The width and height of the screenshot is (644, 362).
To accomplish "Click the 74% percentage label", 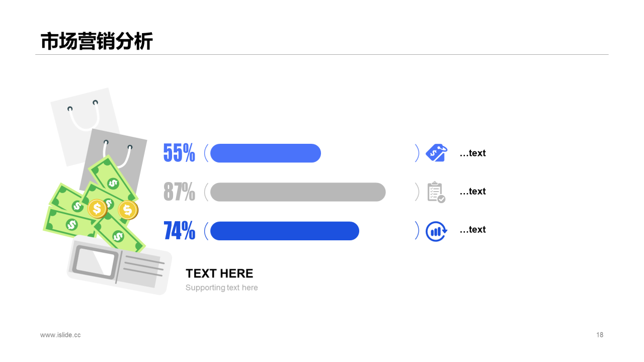I will [179, 231].
